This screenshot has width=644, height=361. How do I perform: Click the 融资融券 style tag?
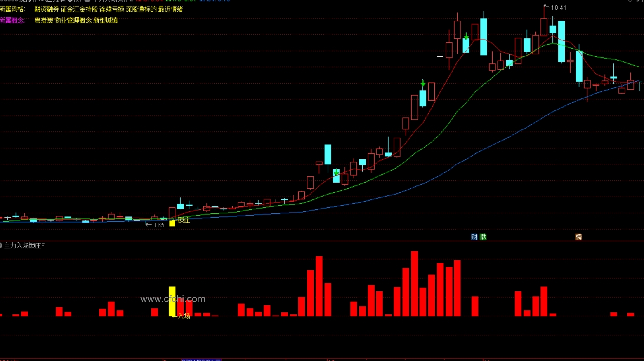47,9
